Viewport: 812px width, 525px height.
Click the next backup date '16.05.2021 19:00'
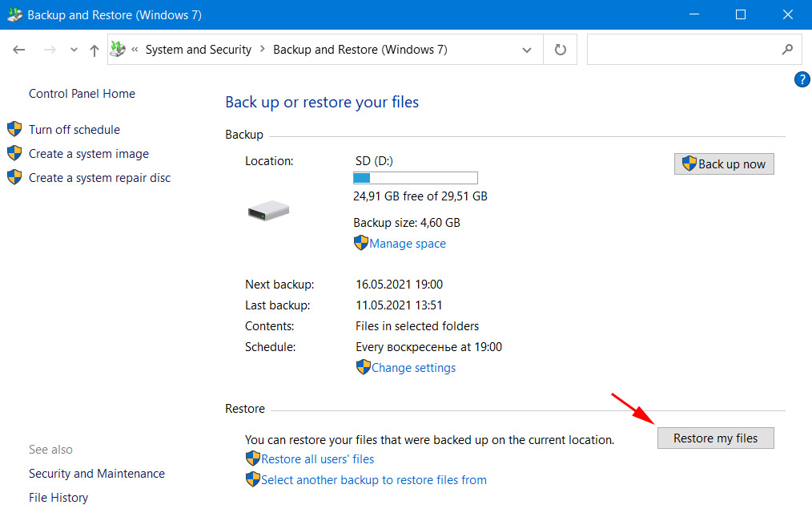coord(399,285)
